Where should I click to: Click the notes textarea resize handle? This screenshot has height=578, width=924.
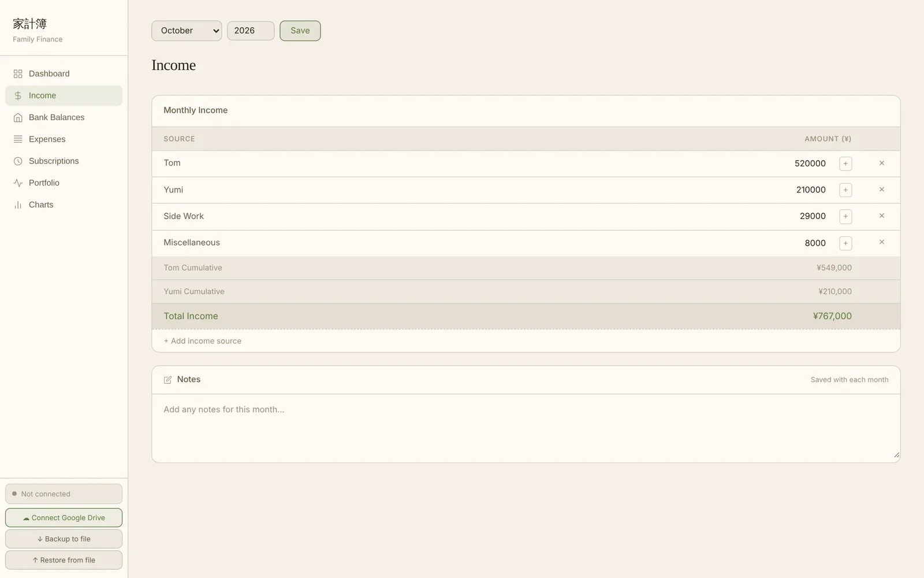pyautogui.click(x=896, y=455)
